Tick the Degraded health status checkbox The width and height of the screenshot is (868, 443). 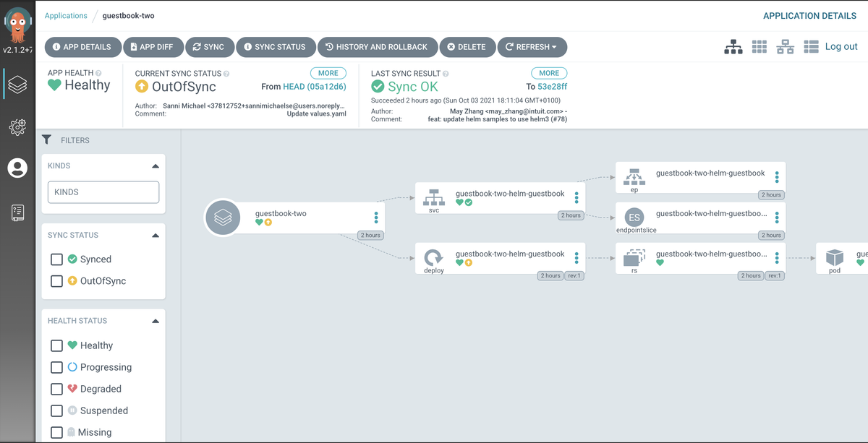pos(56,389)
